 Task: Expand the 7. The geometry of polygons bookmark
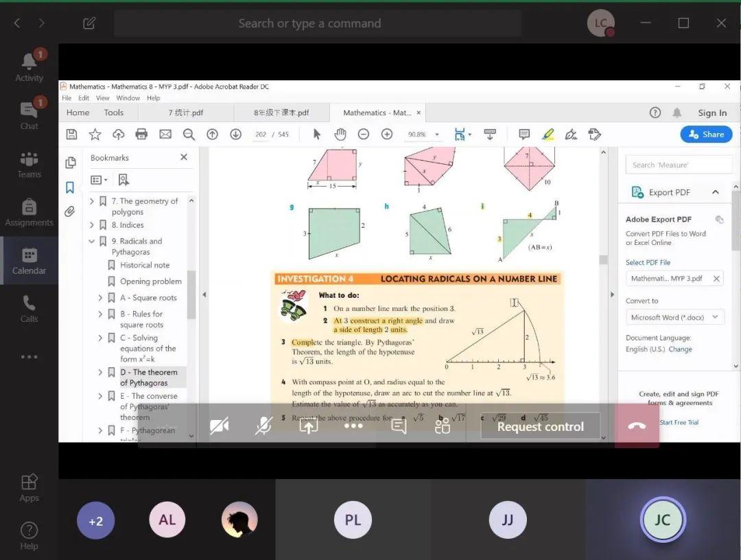pyautogui.click(x=92, y=201)
